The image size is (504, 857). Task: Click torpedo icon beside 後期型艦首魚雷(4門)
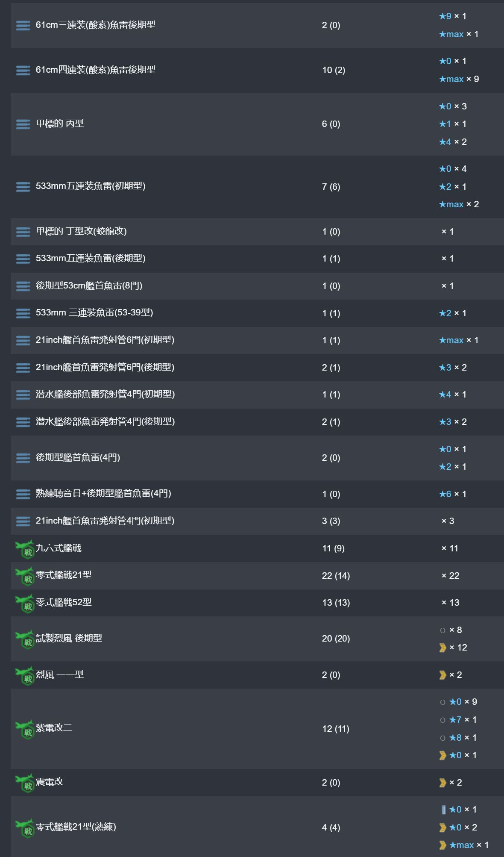(23, 458)
